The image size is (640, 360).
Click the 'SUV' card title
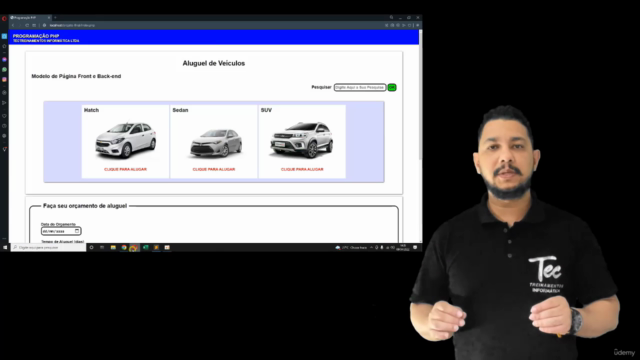pos(266,110)
